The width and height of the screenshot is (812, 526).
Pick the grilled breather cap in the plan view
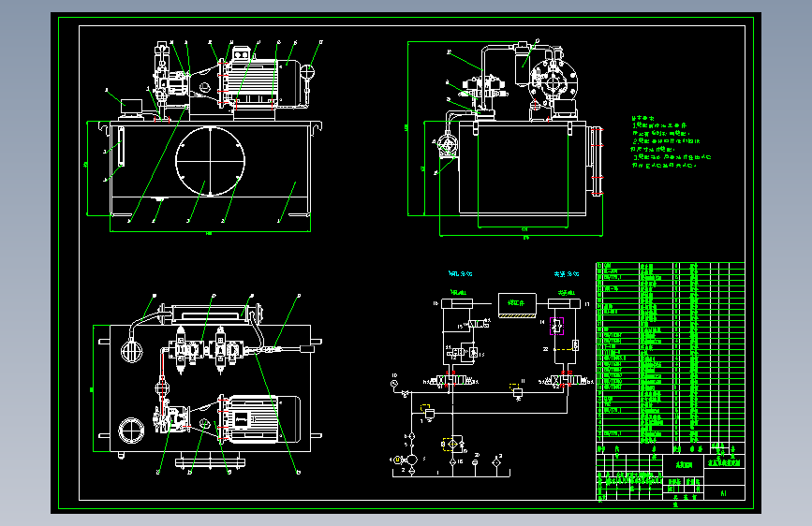[131, 352]
